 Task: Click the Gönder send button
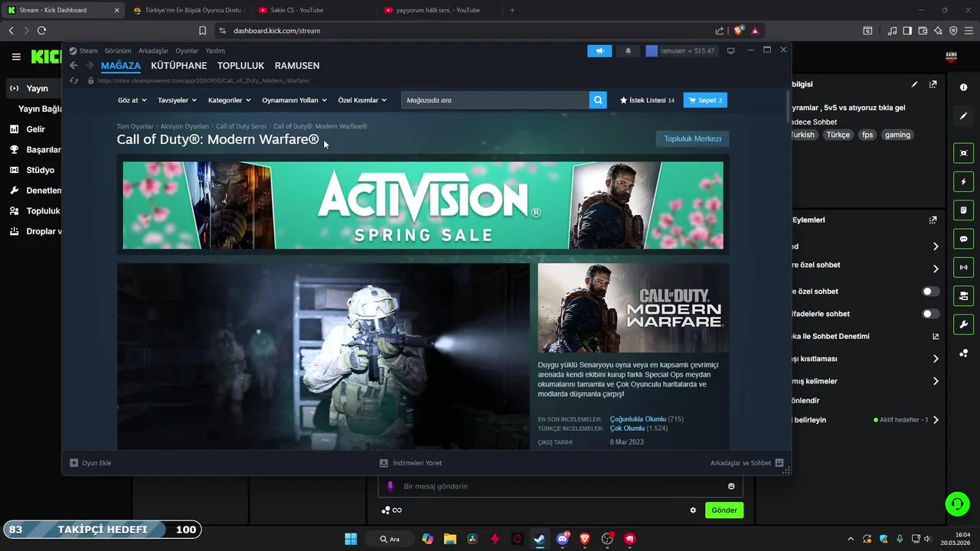(724, 510)
